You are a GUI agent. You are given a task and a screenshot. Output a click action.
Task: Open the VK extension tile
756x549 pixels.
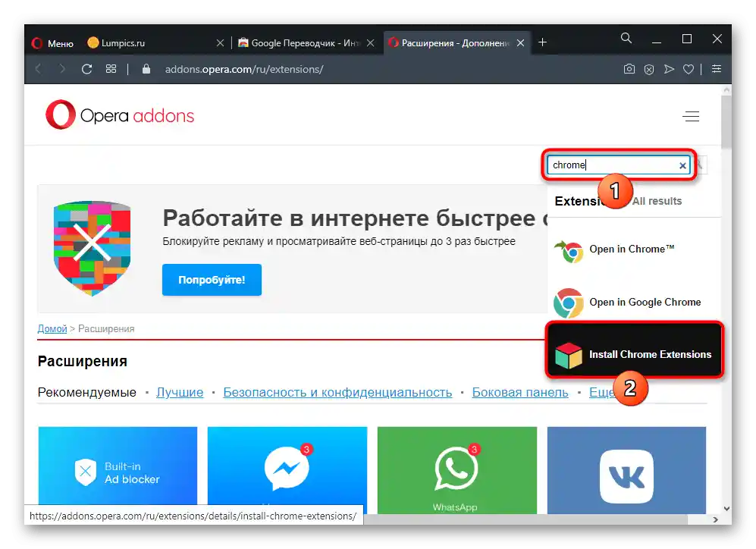point(626,470)
